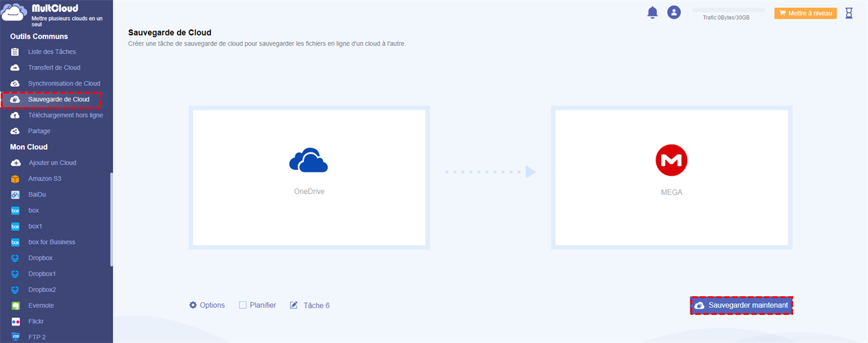The height and width of the screenshot is (343, 868).
Task: Click the hourglass icon in the top bar
Action: pos(849,13)
